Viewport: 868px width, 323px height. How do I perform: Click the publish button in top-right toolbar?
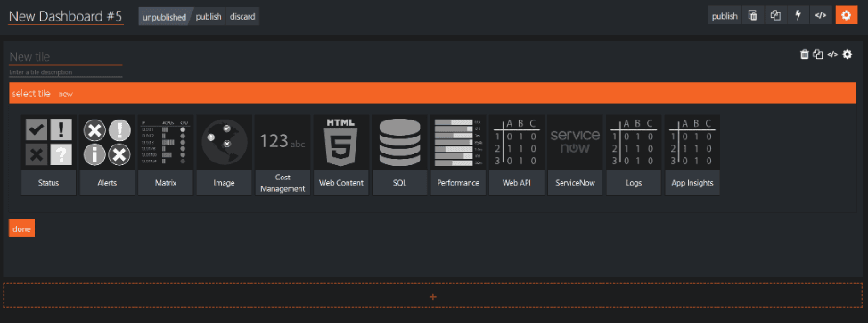click(725, 15)
